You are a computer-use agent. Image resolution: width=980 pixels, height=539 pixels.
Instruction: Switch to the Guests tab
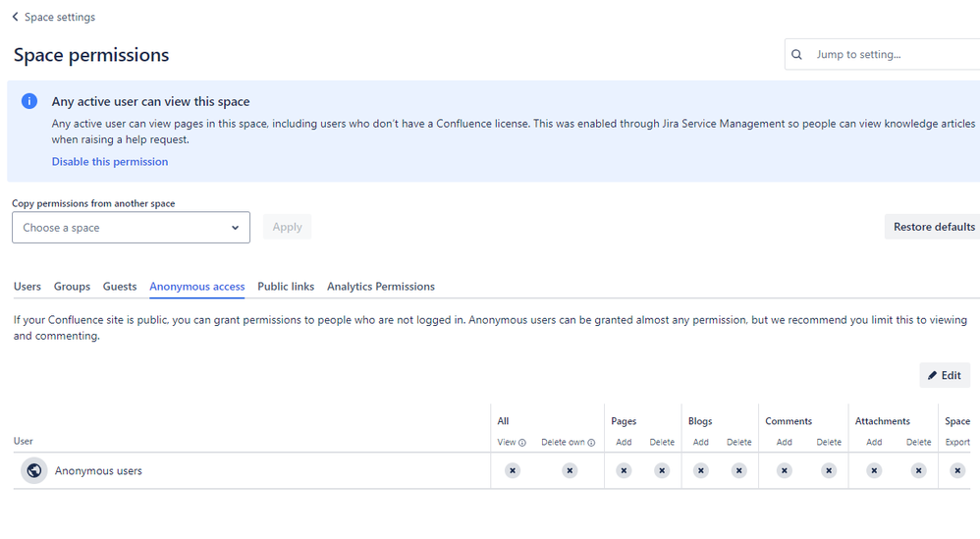point(120,286)
